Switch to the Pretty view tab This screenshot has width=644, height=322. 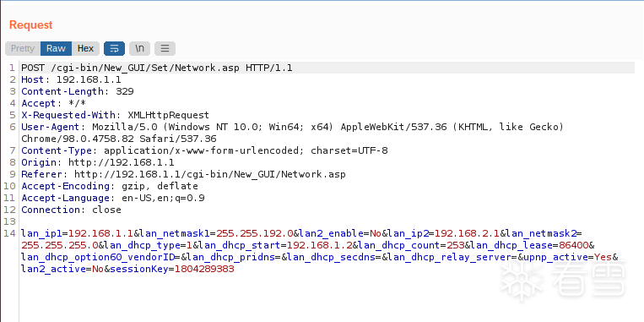tap(23, 48)
